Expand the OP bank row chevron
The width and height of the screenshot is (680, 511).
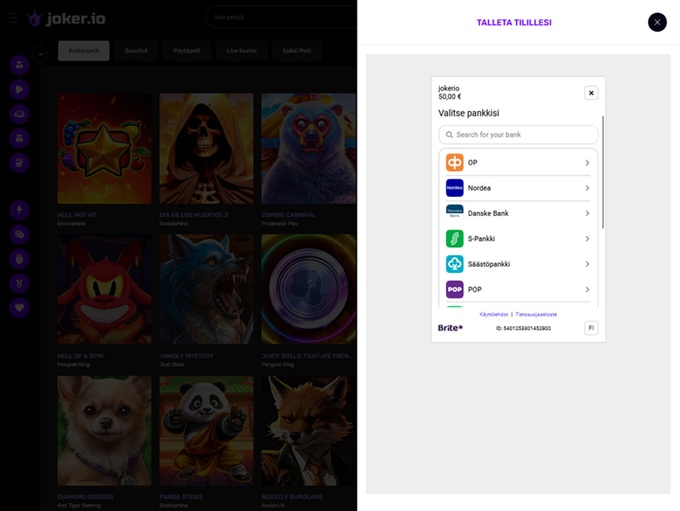(587, 162)
